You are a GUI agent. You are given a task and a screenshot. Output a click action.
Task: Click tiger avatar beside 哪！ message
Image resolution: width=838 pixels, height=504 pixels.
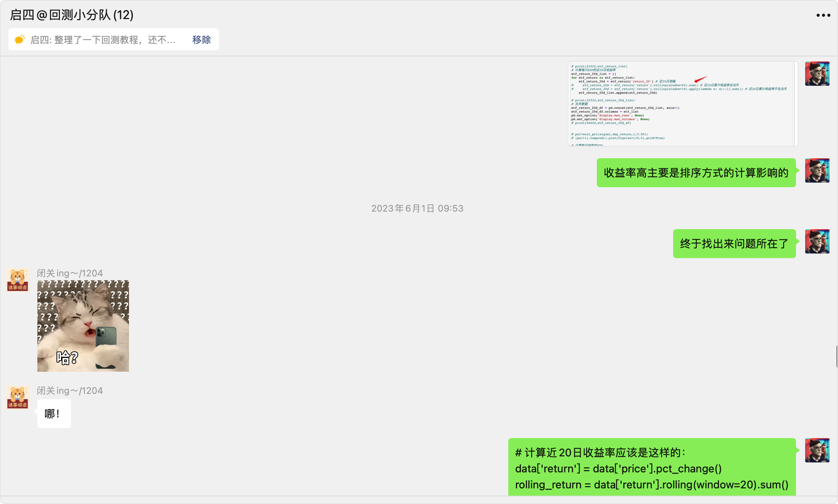pyautogui.click(x=18, y=397)
